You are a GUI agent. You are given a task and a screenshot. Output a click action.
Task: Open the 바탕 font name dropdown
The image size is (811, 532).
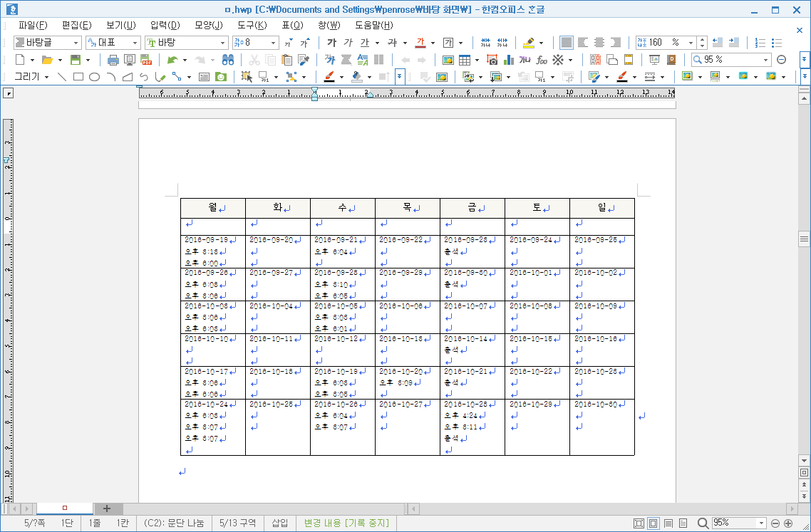pyautogui.click(x=223, y=43)
